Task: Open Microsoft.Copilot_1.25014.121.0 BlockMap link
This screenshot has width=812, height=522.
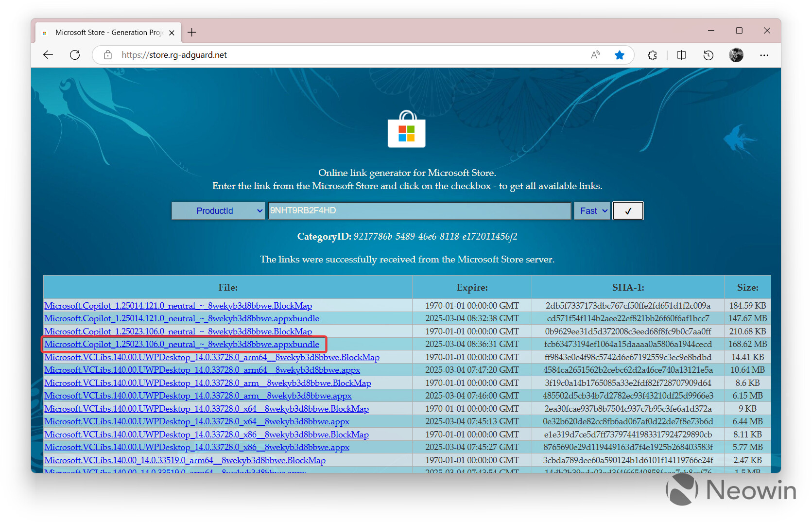Action: (178, 306)
